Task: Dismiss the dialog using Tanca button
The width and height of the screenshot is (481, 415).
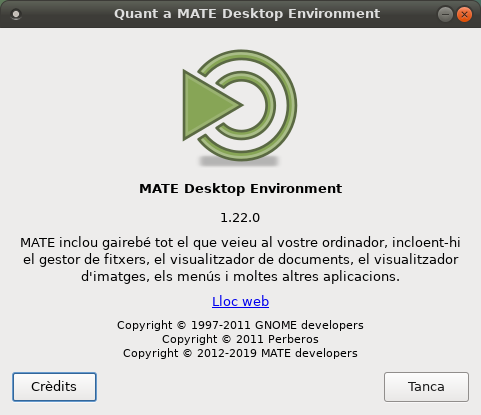Action: click(426, 387)
